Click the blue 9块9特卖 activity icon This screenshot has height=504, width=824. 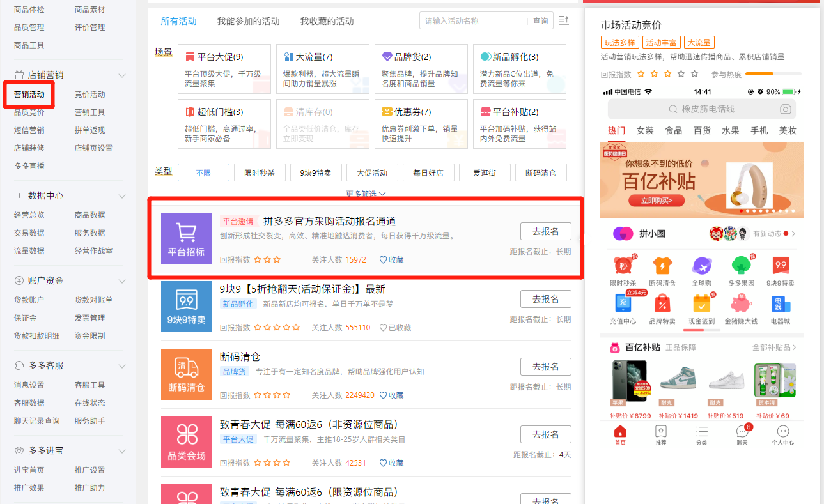[186, 307]
